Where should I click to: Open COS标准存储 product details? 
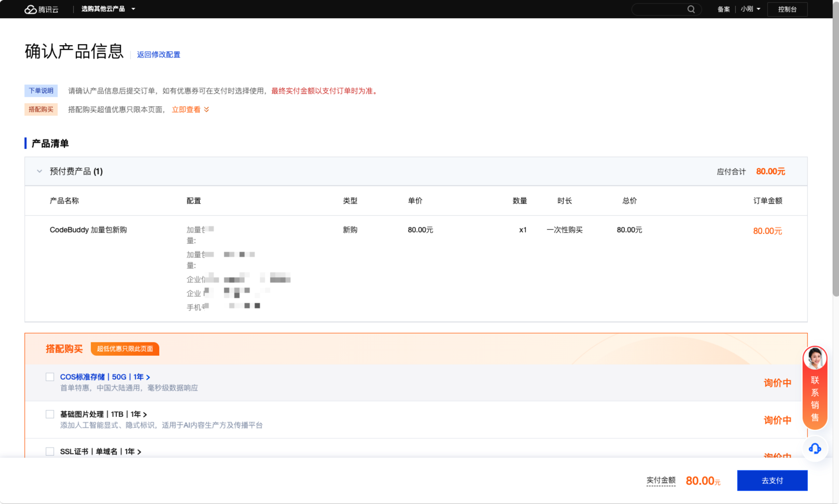105,377
